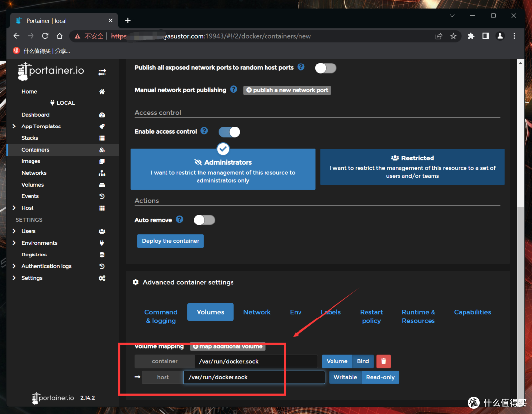The image size is (532, 414).
Task: Disable the Enable access control switch
Action: pyautogui.click(x=229, y=132)
